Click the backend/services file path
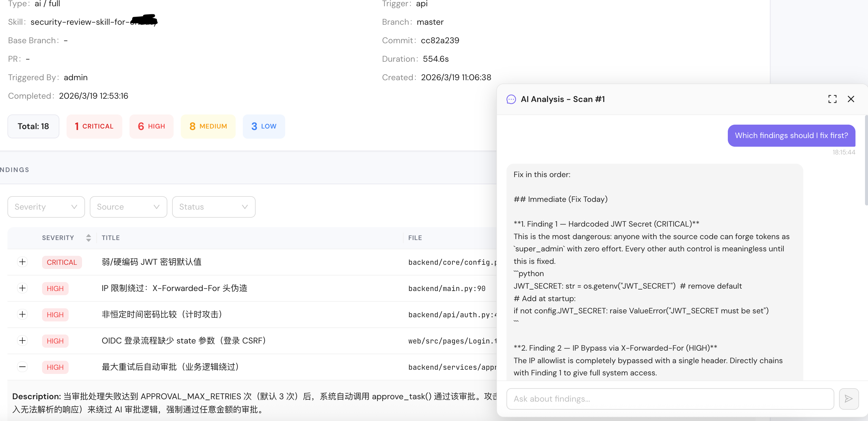 pos(452,367)
